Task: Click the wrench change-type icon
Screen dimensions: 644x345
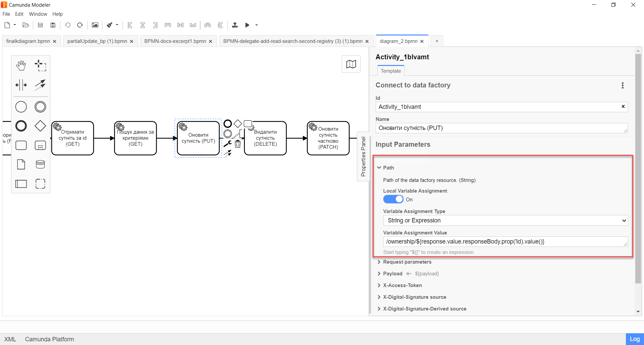Action: coord(228,144)
